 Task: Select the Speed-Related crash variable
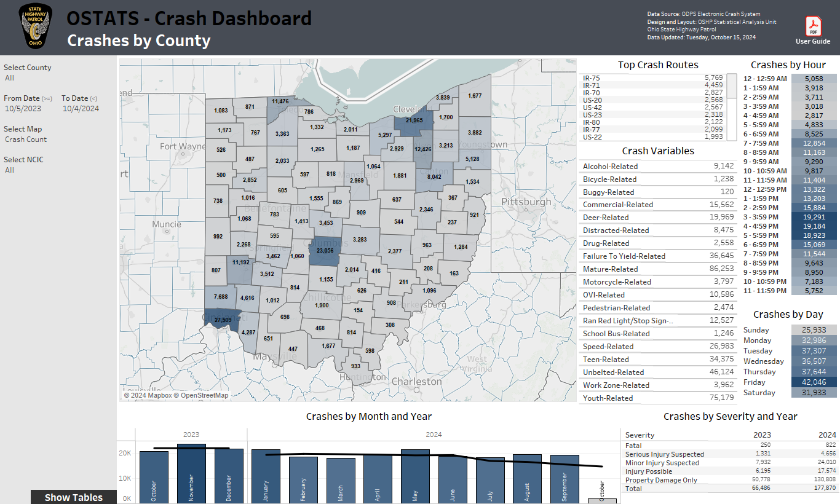(x=658, y=347)
